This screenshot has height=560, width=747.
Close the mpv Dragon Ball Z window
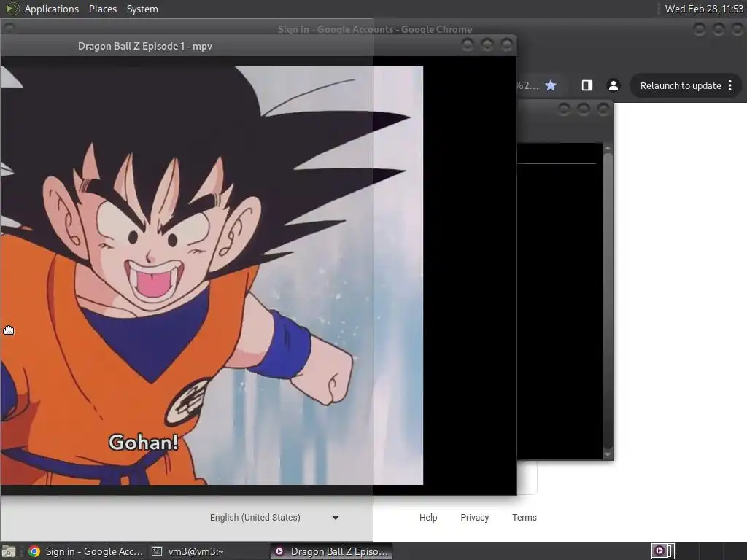coord(506,45)
